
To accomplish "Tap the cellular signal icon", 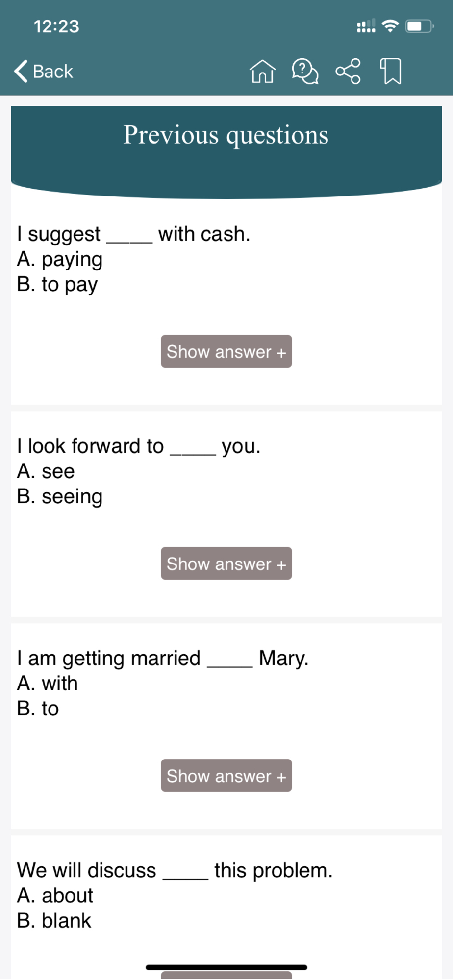I will (x=366, y=26).
